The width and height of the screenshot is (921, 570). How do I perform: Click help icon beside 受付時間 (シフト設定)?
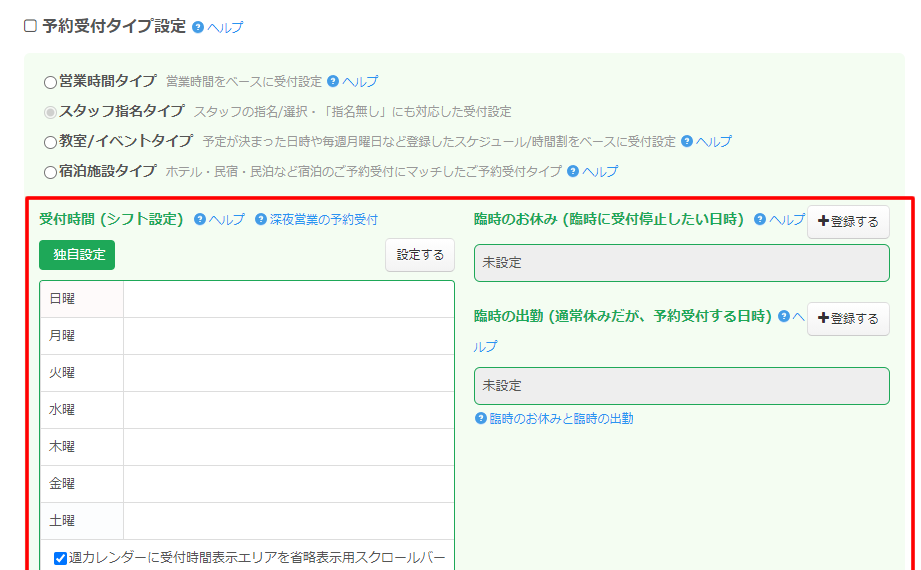[x=200, y=219]
